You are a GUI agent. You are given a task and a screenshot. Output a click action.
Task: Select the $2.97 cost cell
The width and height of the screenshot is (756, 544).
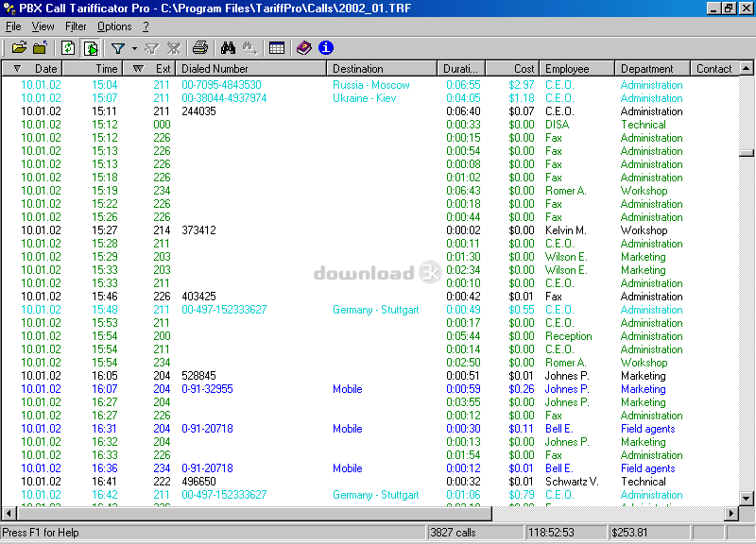pyautogui.click(x=522, y=85)
